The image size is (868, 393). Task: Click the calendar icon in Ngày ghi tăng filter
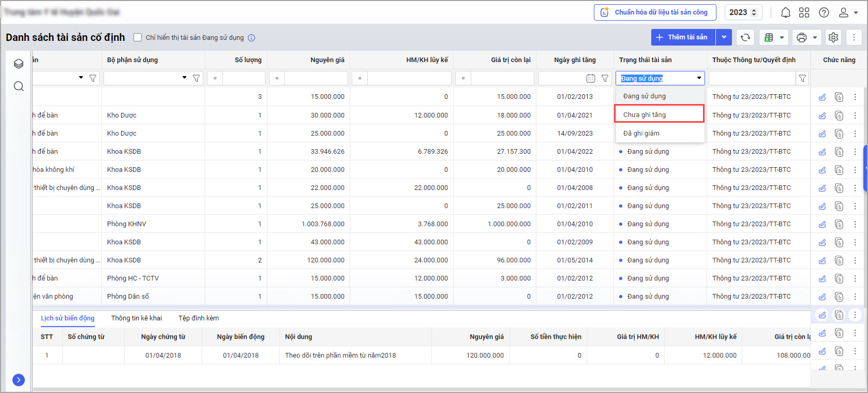590,78
